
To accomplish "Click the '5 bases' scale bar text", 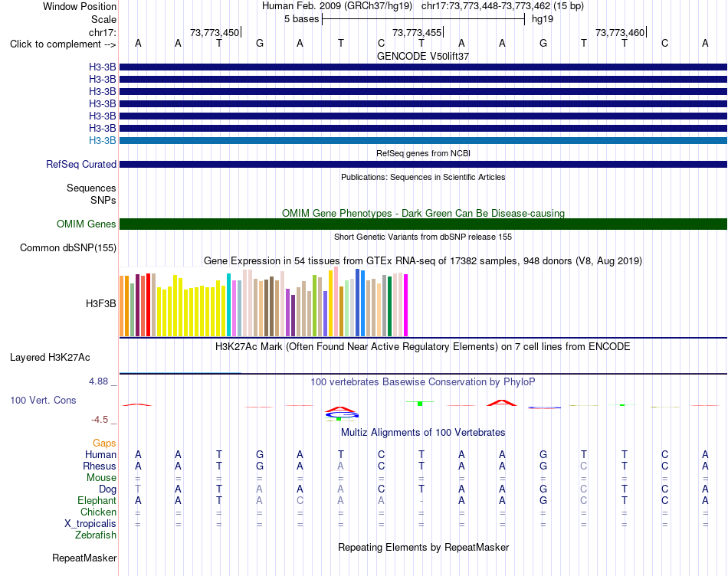I will point(301,19).
